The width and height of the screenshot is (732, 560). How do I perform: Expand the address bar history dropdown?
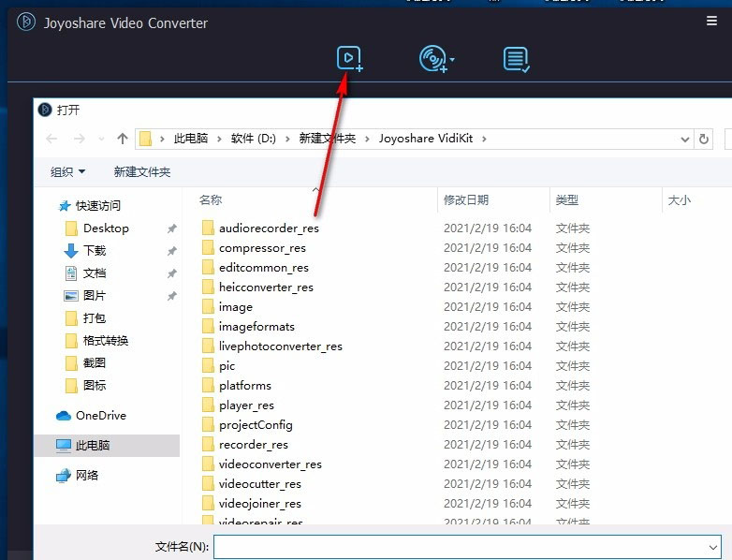684,139
